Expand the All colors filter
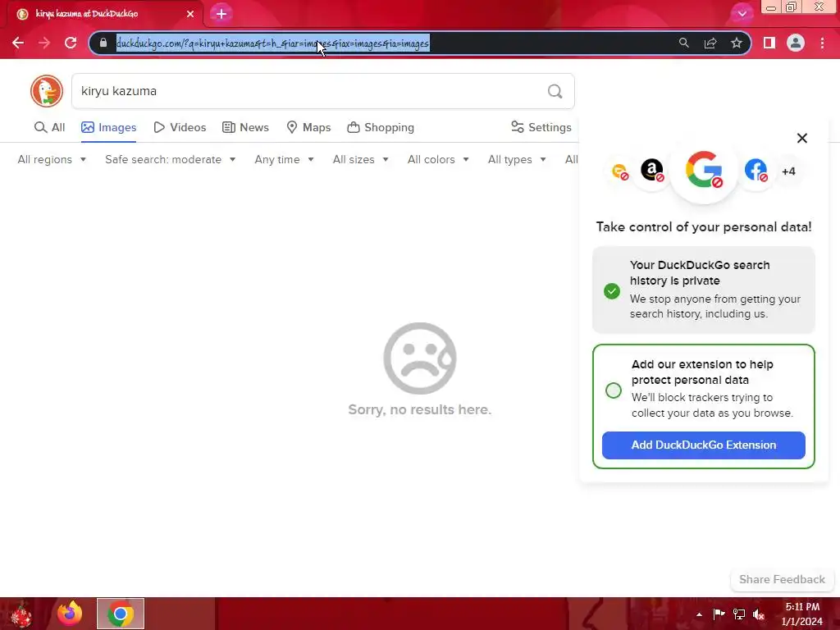 tap(438, 160)
